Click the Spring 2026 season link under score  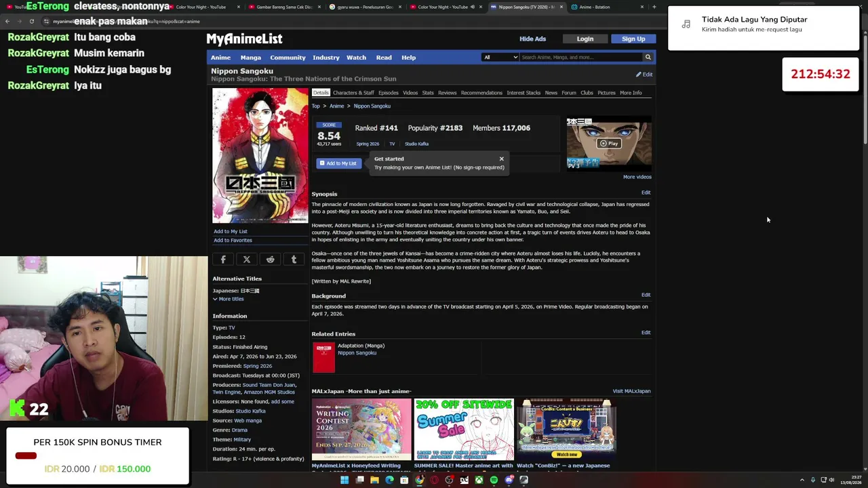coord(368,144)
